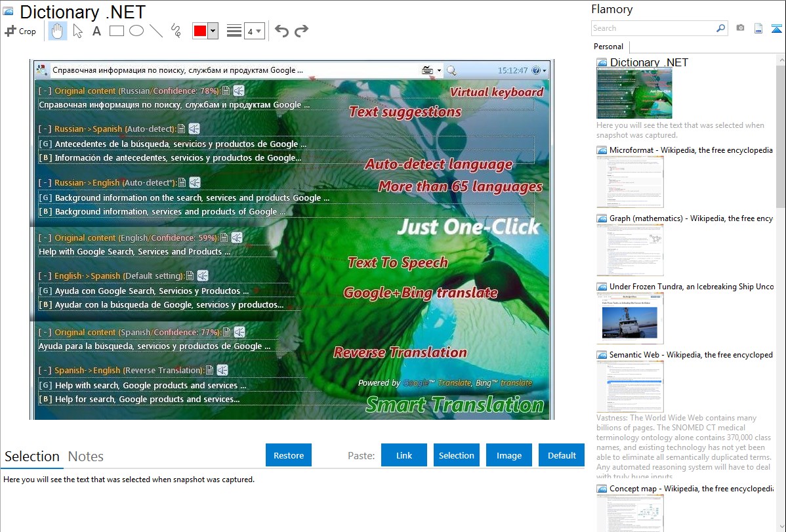Choose the text annotation tool A

click(x=96, y=31)
